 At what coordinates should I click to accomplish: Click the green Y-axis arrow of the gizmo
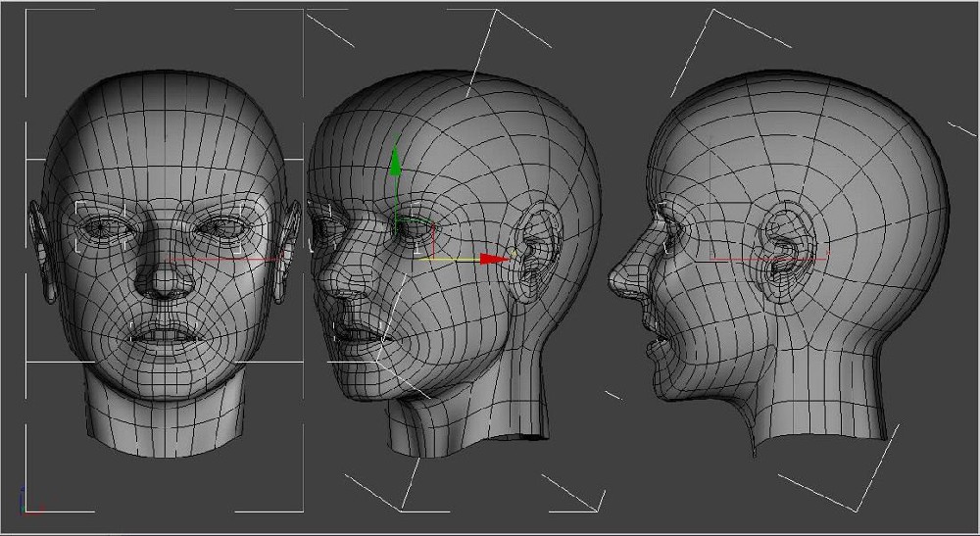(x=395, y=163)
